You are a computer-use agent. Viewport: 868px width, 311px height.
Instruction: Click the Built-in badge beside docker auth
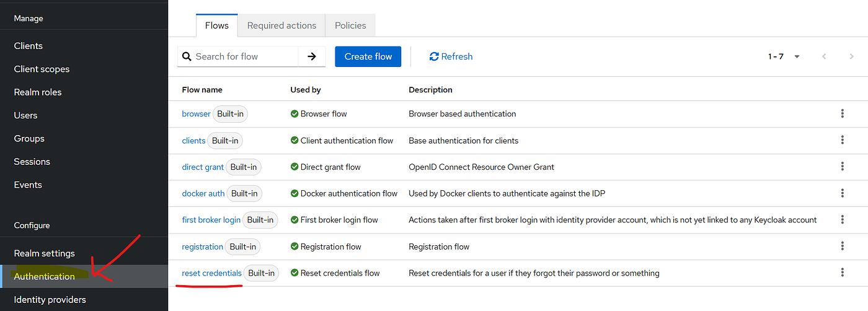(244, 193)
